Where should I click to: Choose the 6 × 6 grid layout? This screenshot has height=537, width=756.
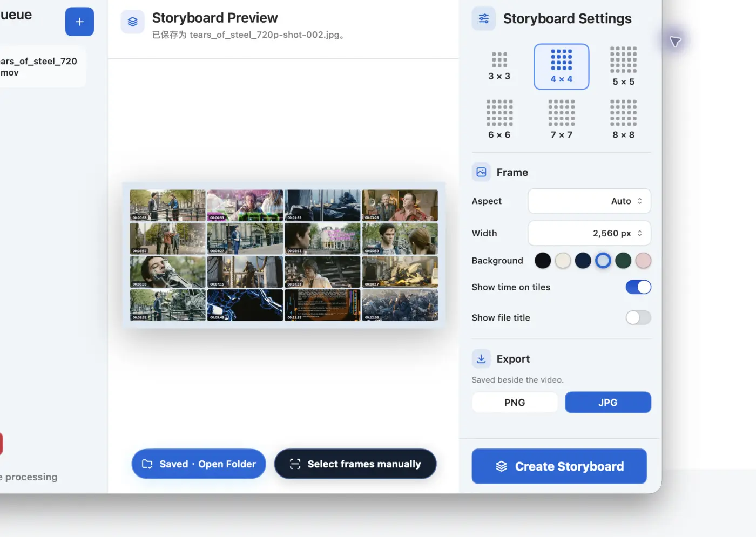point(500,119)
